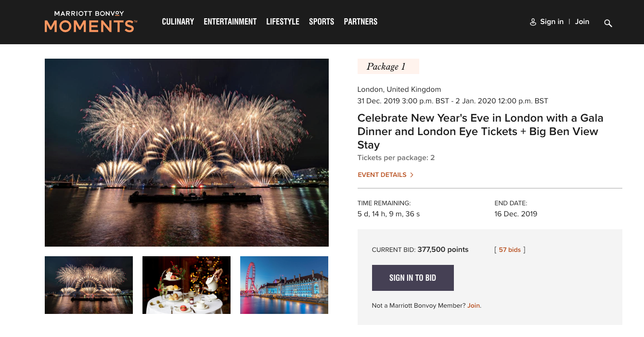Click the Sign in link in header

pos(552,22)
